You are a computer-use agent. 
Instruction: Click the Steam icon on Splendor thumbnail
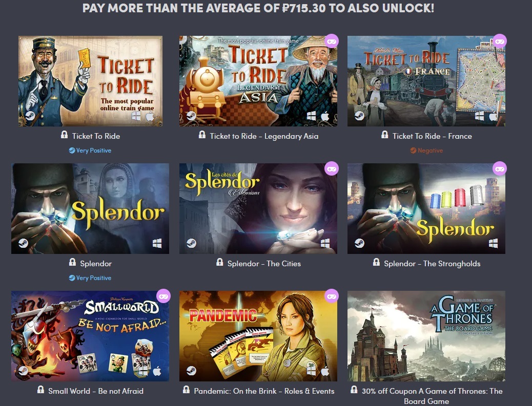(23, 243)
